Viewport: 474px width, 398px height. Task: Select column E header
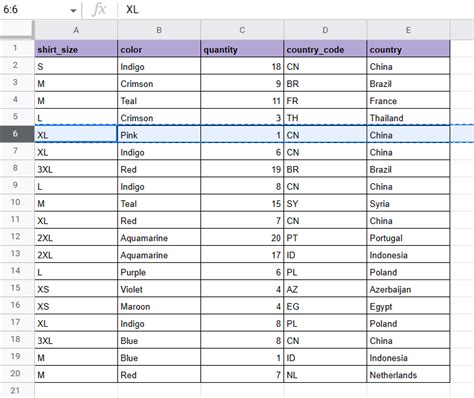coord(408,30)
